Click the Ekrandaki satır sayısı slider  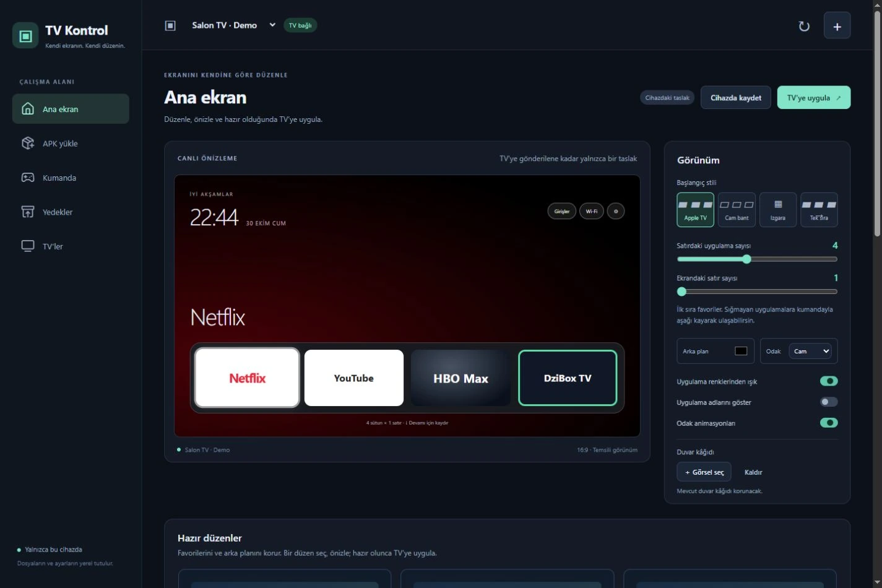[x=757, y=292]
